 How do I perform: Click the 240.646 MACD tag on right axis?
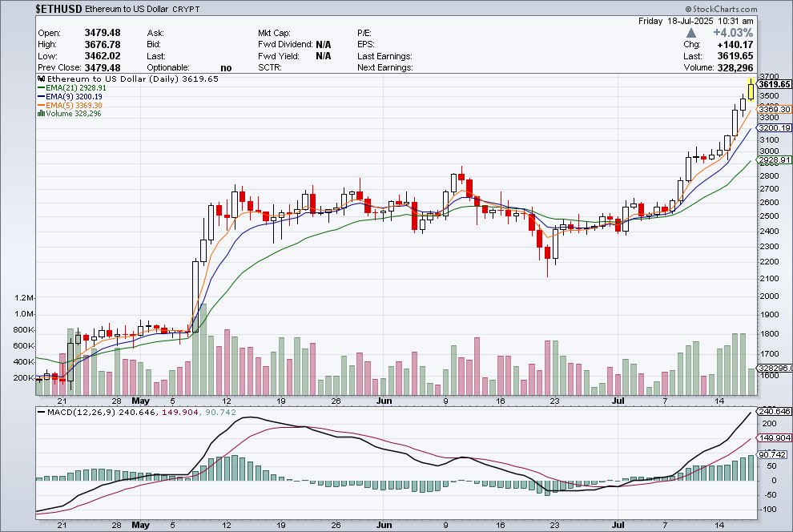coord(775,412)
